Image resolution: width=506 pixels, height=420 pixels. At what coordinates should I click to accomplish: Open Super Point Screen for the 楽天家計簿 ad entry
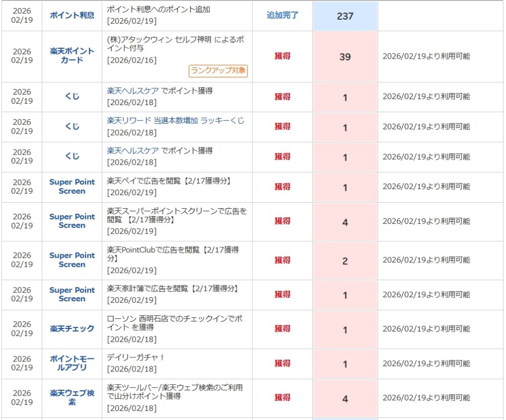[x=72, y=294]
